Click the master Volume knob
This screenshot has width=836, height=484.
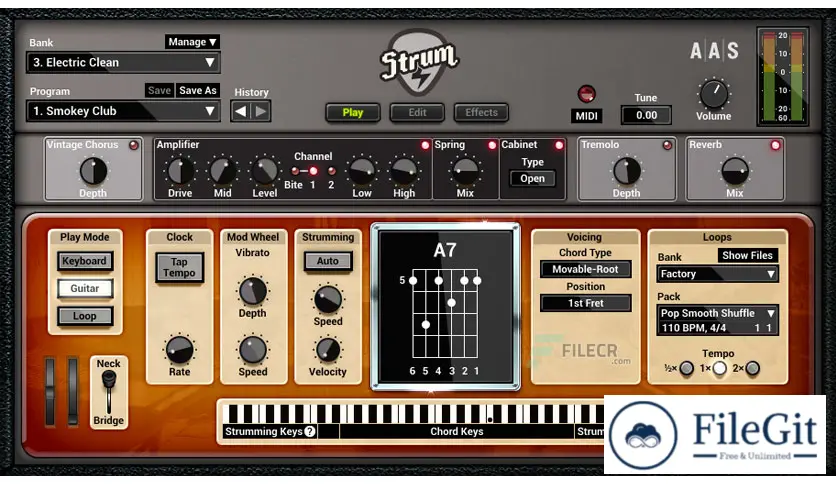[x=713, y=94]
